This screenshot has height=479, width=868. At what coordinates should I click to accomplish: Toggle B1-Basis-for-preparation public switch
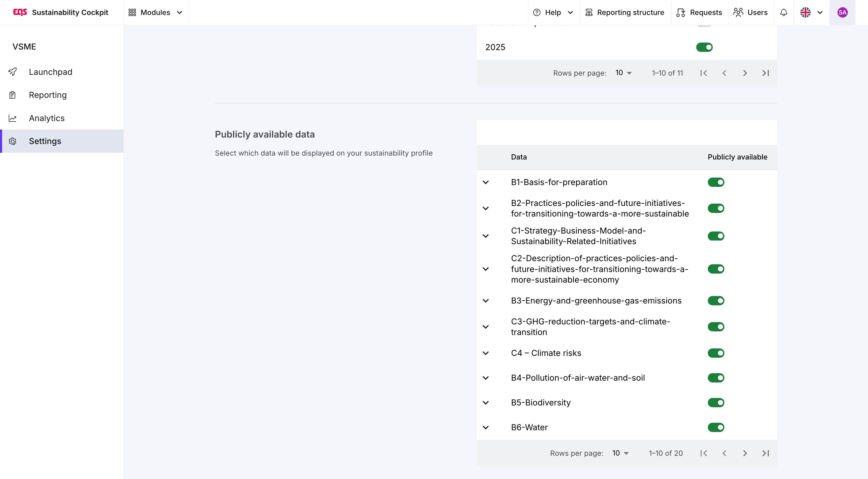point(716,182)
